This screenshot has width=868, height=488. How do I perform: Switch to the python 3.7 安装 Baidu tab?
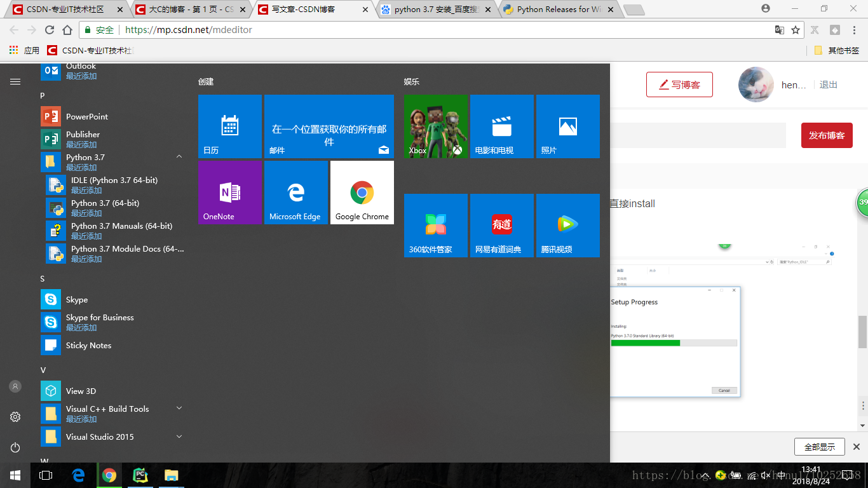click(x=437, y=10)
